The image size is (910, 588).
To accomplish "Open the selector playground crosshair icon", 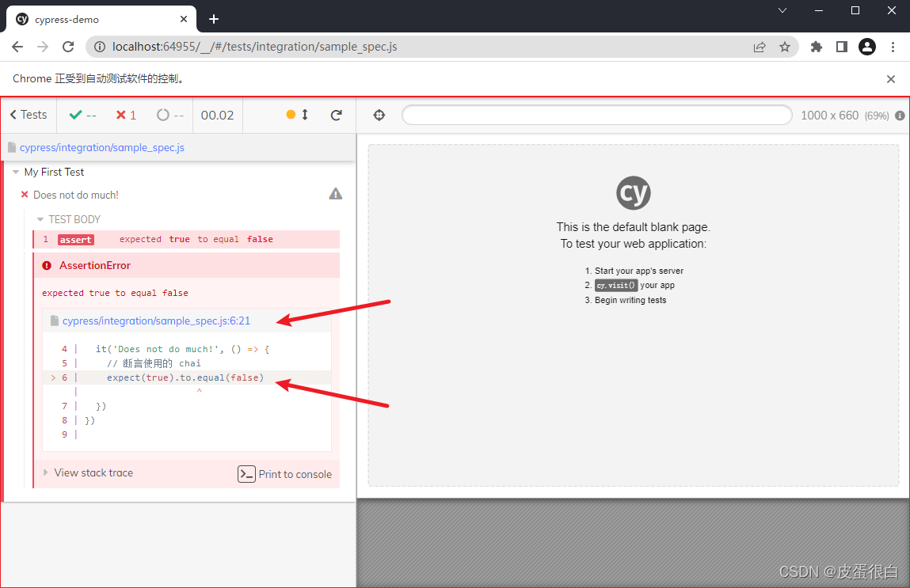I will 379,115.
